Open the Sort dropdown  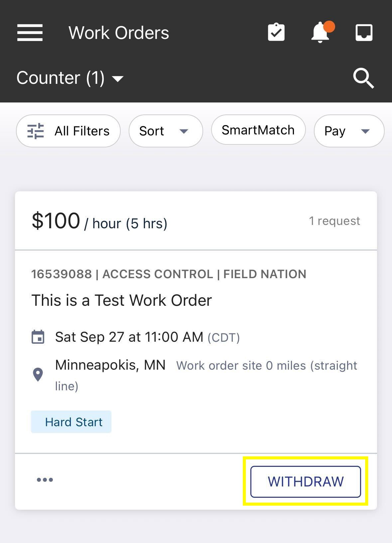(165, 131)
